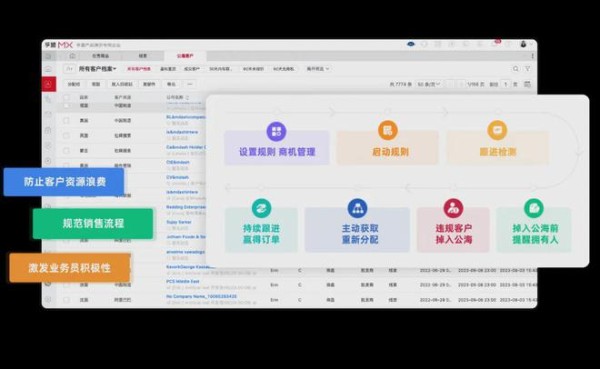Click the blue 主动获取 重新分配 hierarchy icon
The height and width of the screenshot is (369, 600).
(357, 208)
